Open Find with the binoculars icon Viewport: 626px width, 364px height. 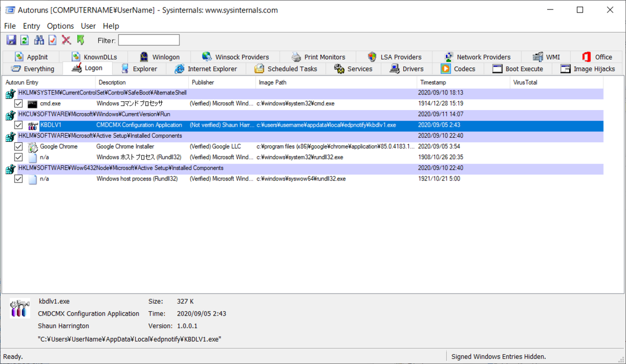[x=39, y=40]
